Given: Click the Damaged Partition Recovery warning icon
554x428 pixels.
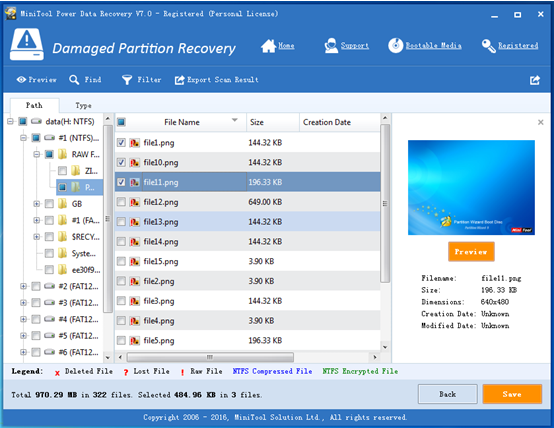Looking at the screenshot, I should point(27,45).
